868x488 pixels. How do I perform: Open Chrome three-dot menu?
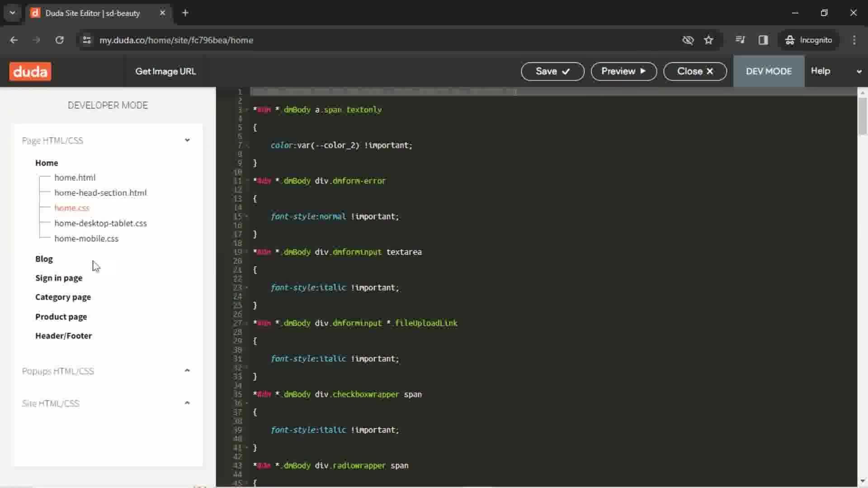point(854,40)
